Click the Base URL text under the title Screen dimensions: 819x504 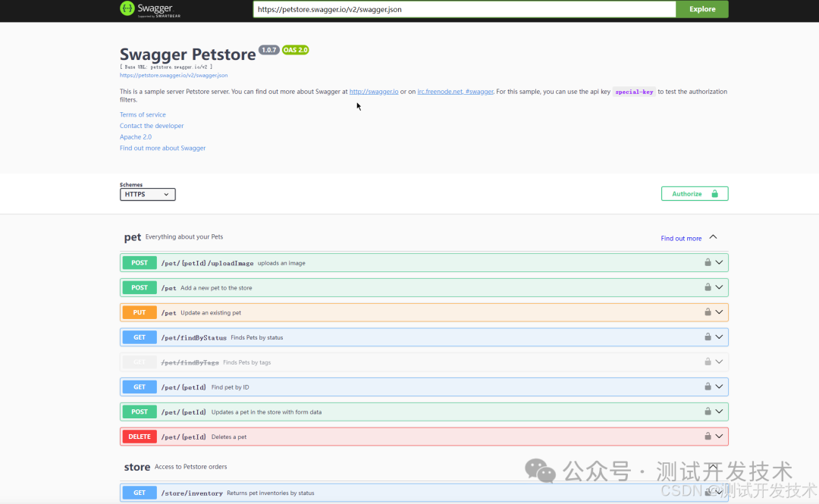tap(166, 67)
